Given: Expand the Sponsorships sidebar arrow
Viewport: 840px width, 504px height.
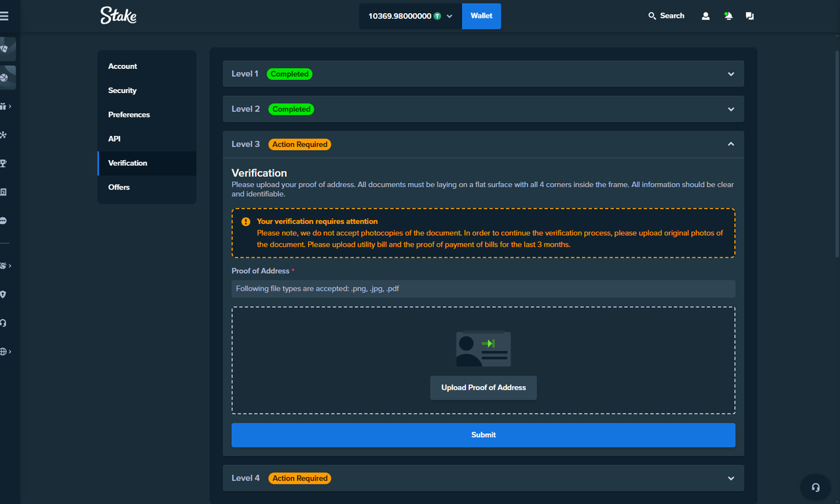Looking at the screenshot, I should (x=10, y=266).
